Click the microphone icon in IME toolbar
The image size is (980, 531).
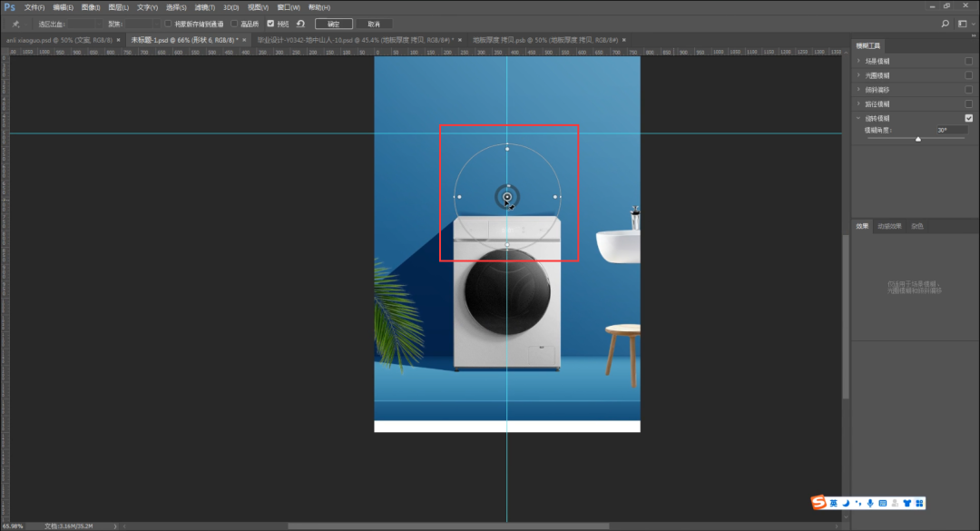tap(870, 503)
